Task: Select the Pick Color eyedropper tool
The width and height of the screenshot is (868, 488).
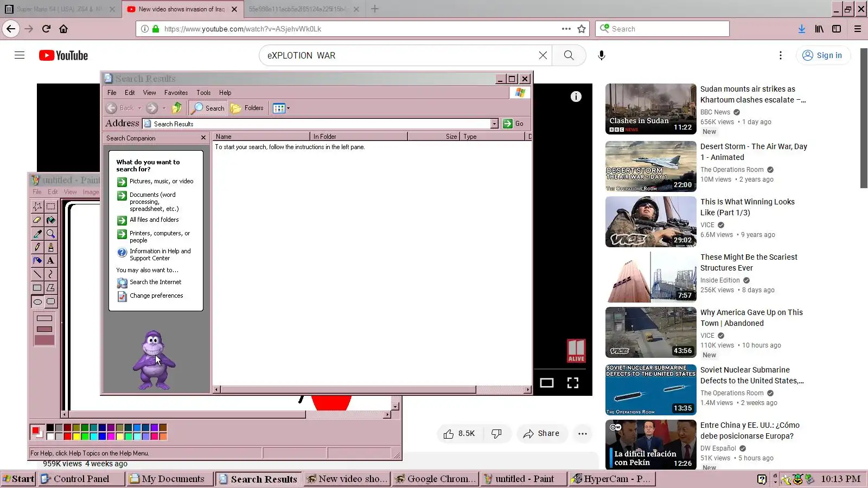Action: [x=37, y=234]
